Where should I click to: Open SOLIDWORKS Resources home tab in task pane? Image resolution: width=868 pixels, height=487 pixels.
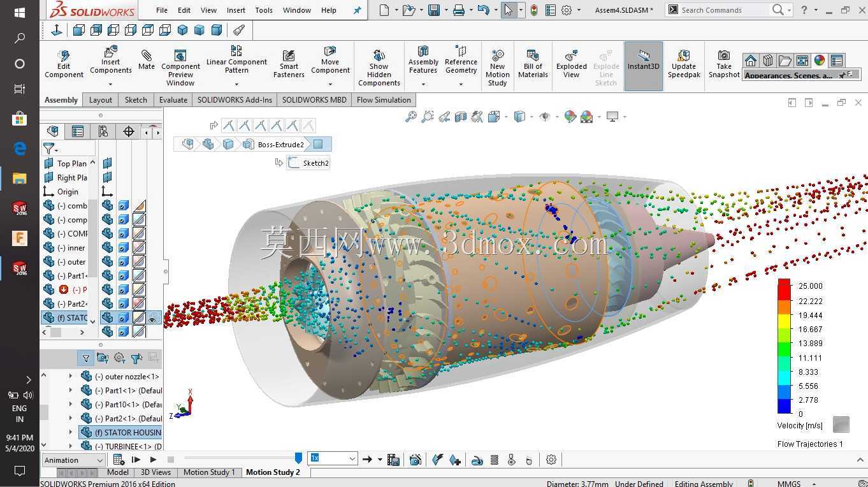[751, 61]
